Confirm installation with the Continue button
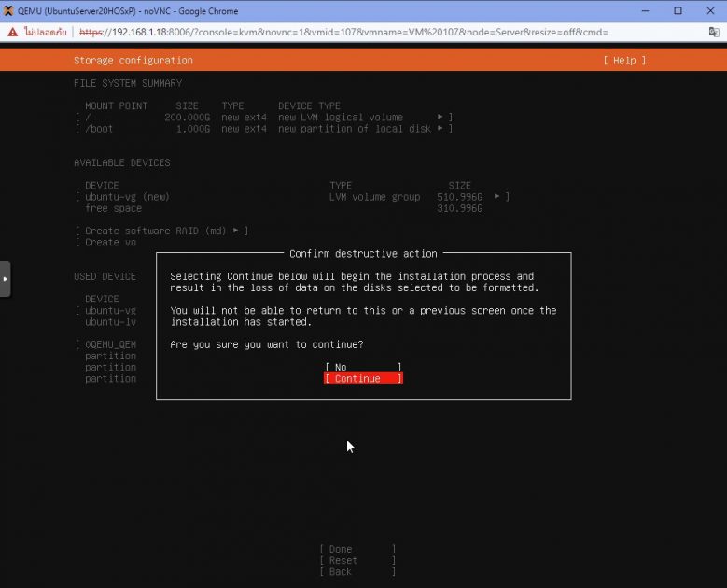The height and width of the screenshot is (588, 727). 363,378
